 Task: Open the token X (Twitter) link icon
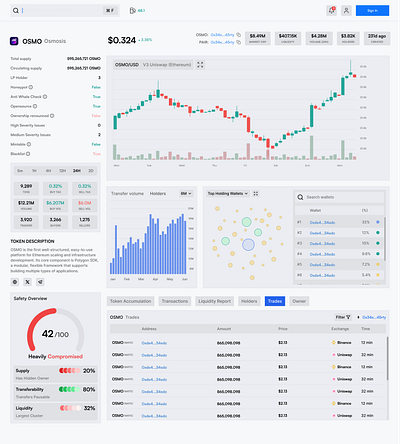[28, 282]
